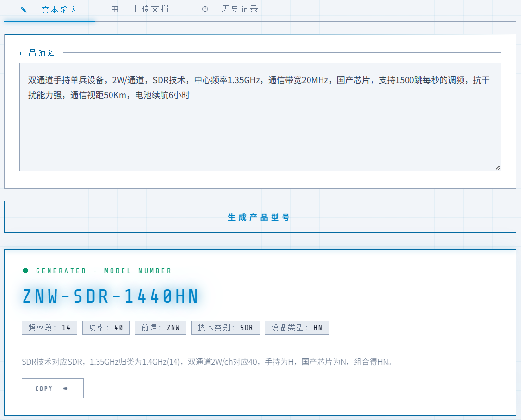
Task: Click the 前缀: ZNW tag
Action: (x=161, y=328)
